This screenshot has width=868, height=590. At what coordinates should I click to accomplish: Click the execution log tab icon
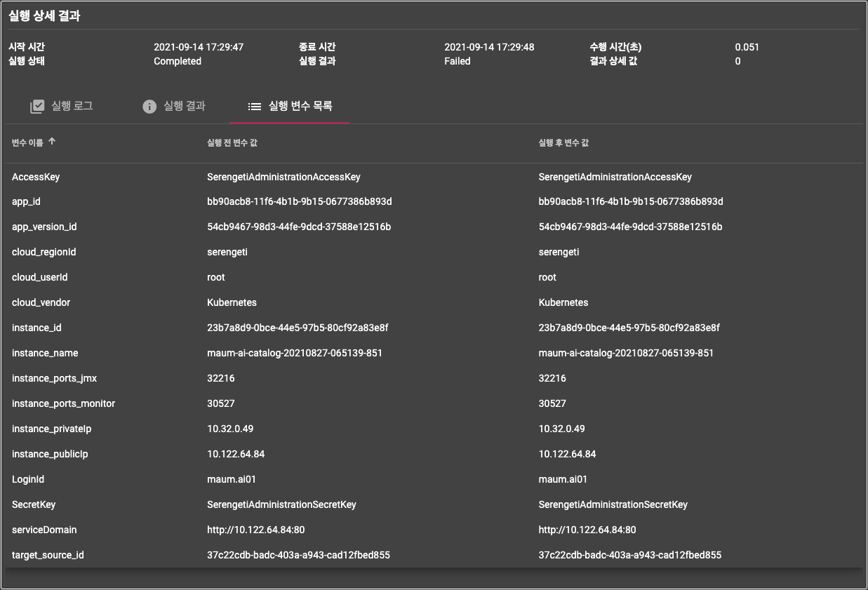click(x=37, y=107)
